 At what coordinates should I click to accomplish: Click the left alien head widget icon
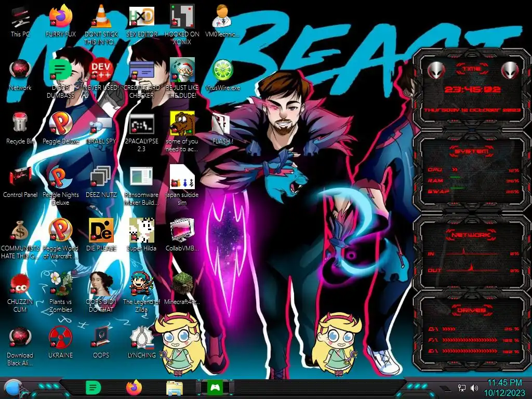point(436,70)
